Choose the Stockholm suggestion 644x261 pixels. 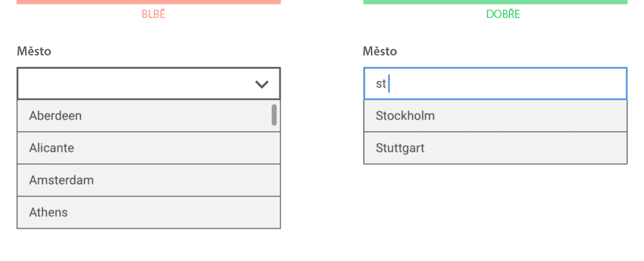point(495,116)
